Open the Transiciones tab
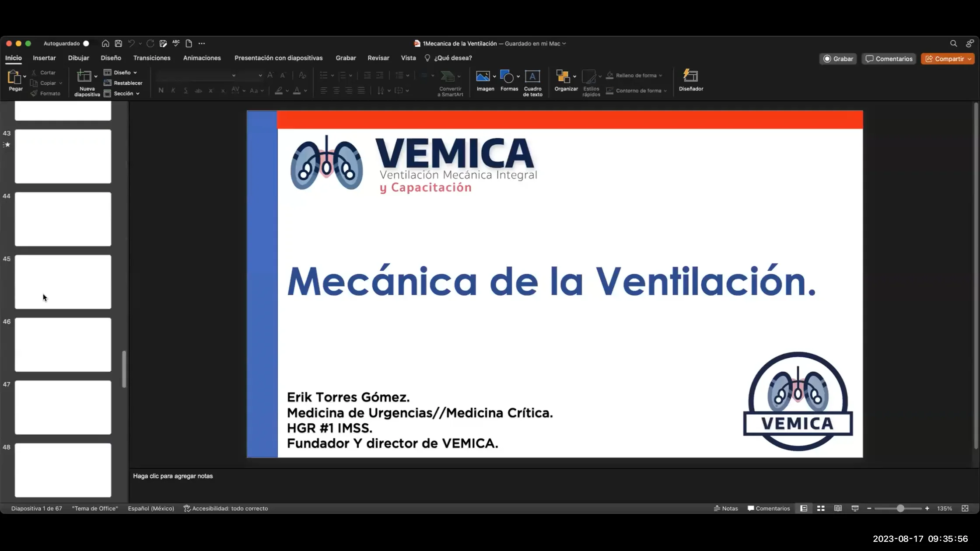 pos(152,58)
